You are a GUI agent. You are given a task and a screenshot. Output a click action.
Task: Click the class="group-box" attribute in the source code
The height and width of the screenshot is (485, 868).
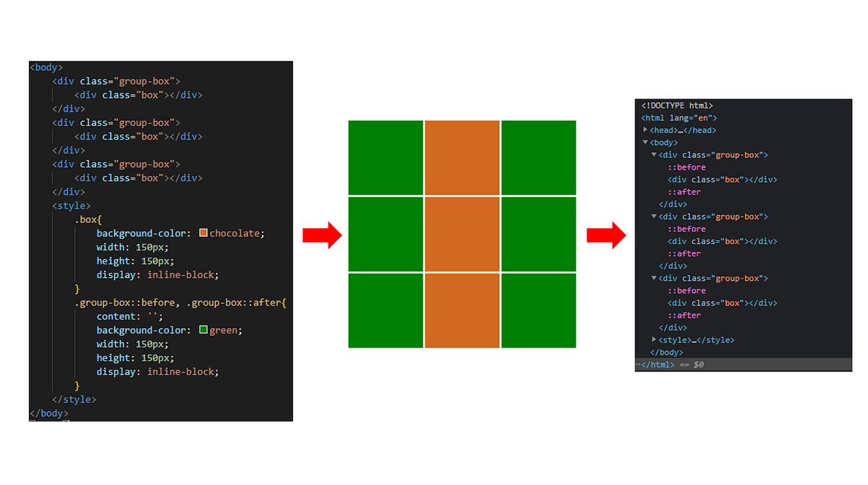click(127, 80)
